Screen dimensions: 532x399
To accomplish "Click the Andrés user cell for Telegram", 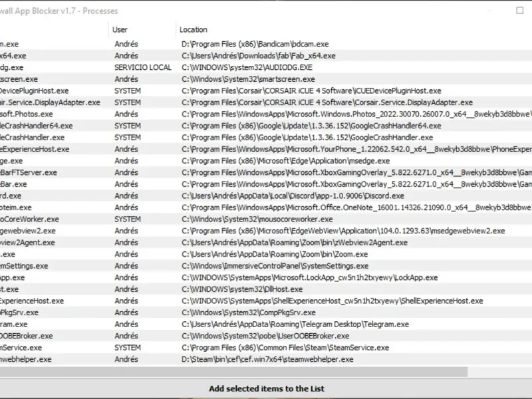I will pyautogui.click(x=126, y=325).
